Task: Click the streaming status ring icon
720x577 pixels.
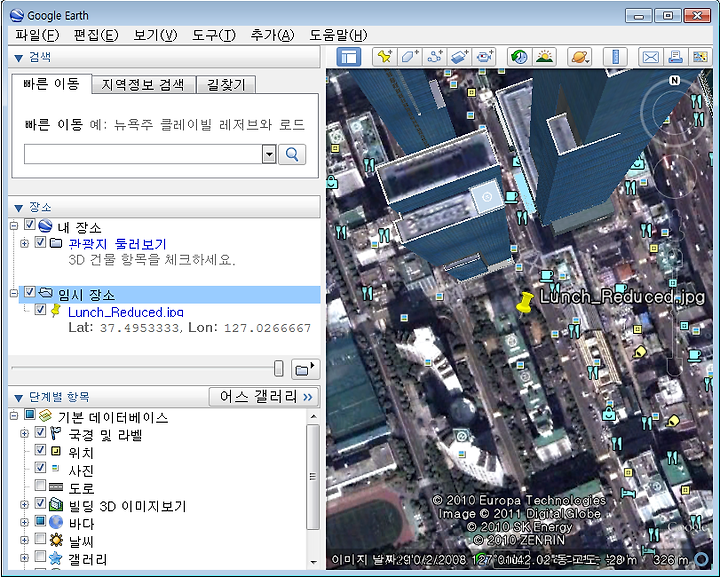Action: click(x=702, y=559)
